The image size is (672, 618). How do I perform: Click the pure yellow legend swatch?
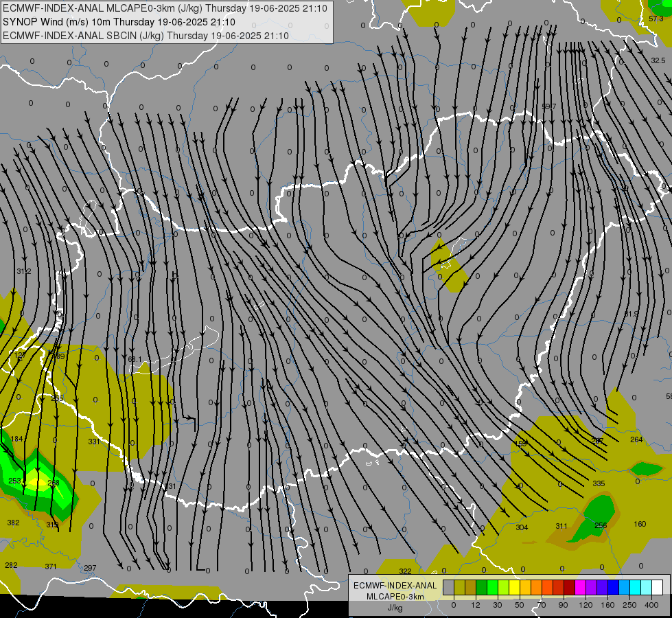(515, 587)
